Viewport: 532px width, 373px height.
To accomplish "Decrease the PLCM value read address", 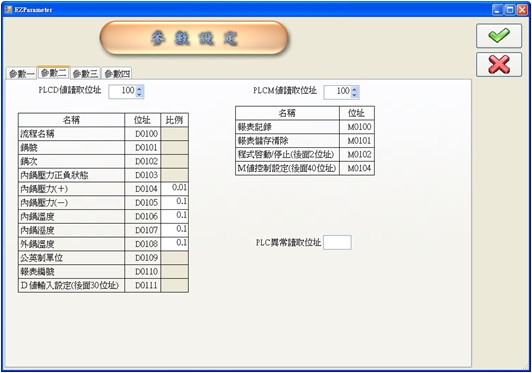I will (x=355, y=95).
